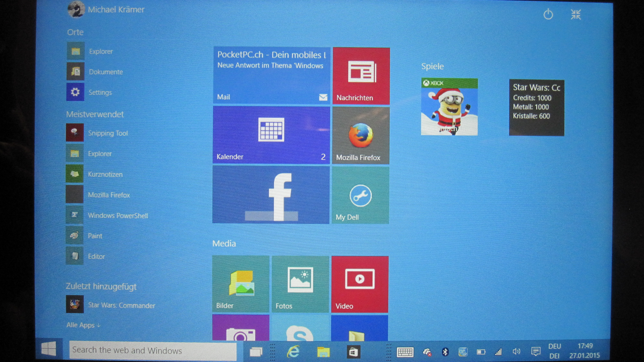Open notifications action center icon

535,352
